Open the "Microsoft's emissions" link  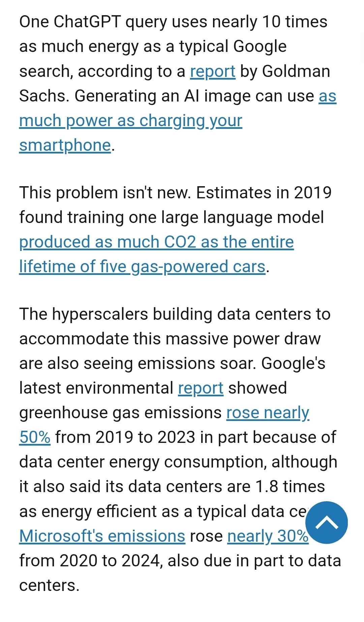[x=102, y=536]
